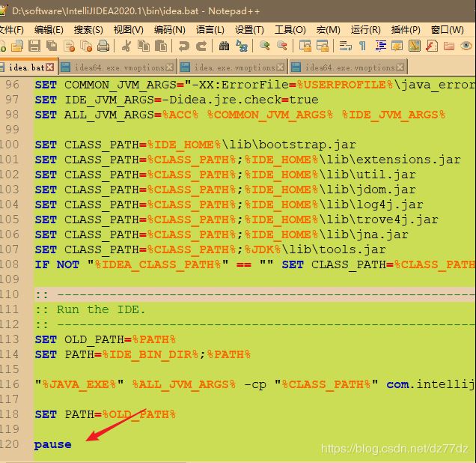Image resolution: width=476 pixels, height=463 pixels.
Task: Click the SET OLD_PATH=%PATH% line
Action: click(x=106, y=339)
